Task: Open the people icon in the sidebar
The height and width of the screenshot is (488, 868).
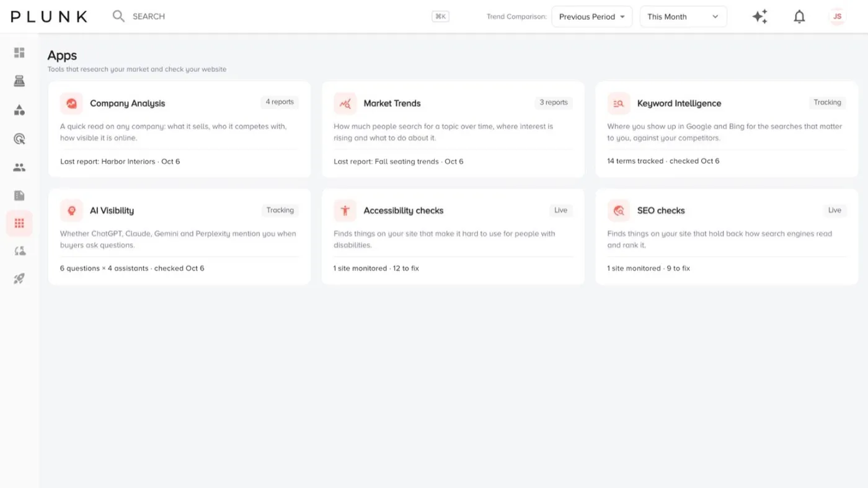Action: [19, 167]
